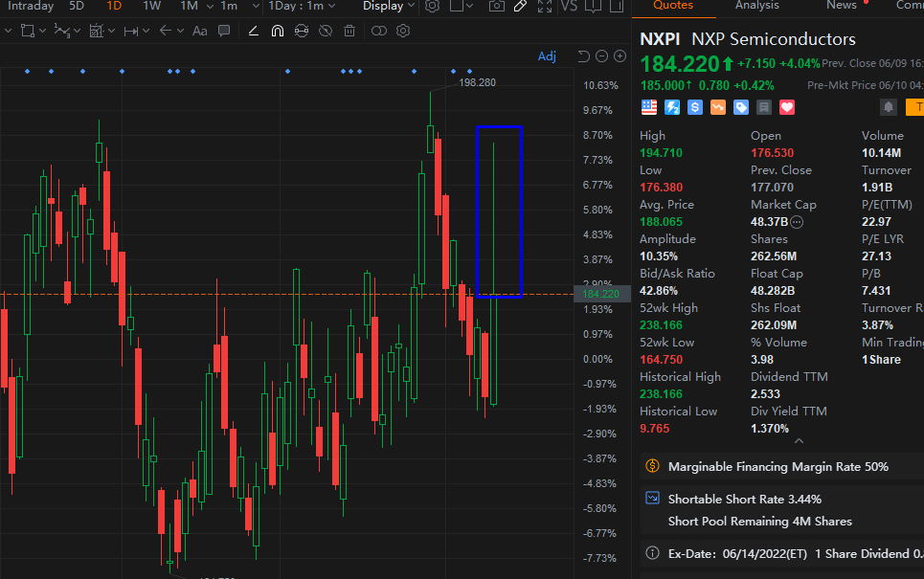Click the lightning Level 2 icon

coord(672,107)
